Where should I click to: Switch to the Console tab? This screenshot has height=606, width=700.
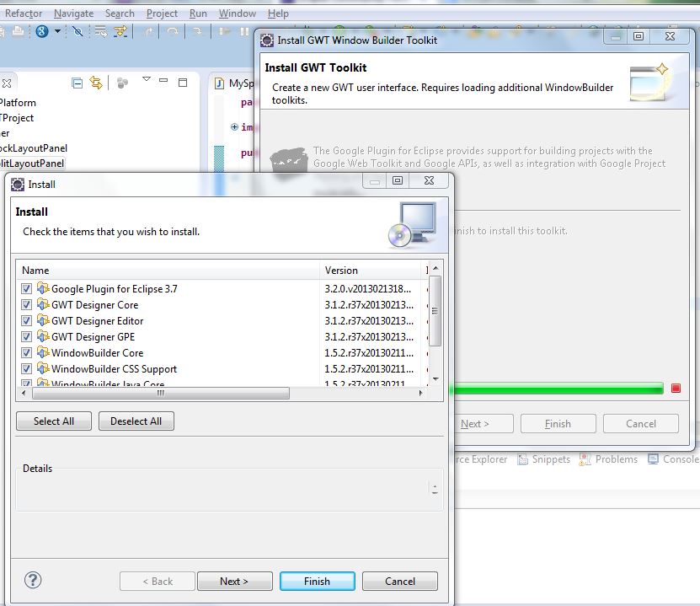[x=674, y=459]
